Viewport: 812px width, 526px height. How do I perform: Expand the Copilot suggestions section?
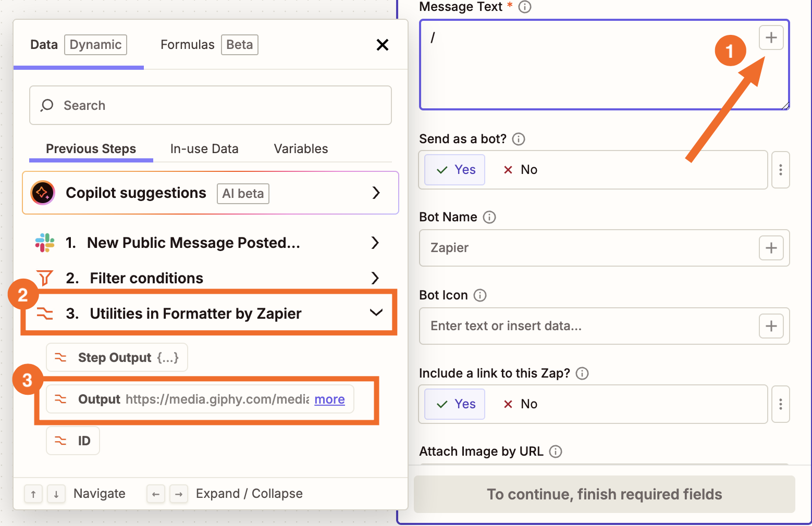376,193
